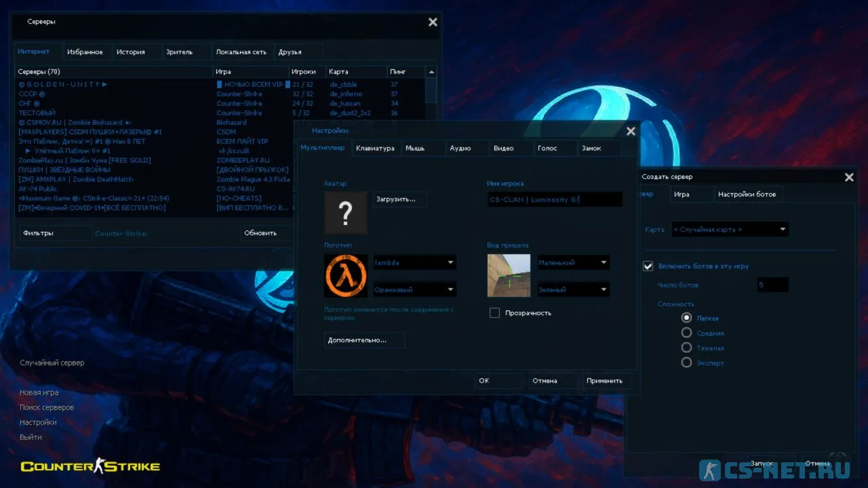The width and height of the screenshot is (868, 488).
Task: Click the Имя игрока name field
Action: pos(554,200)
